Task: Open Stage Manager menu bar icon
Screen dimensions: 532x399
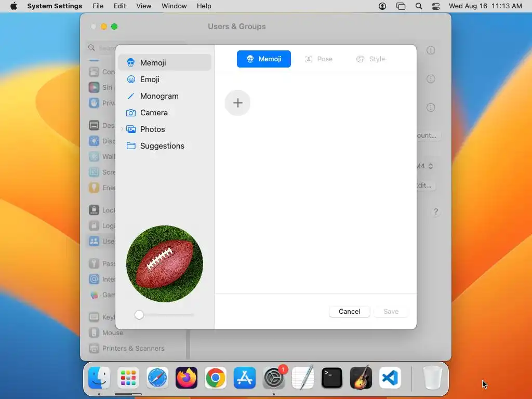Action: coord(401,6)
